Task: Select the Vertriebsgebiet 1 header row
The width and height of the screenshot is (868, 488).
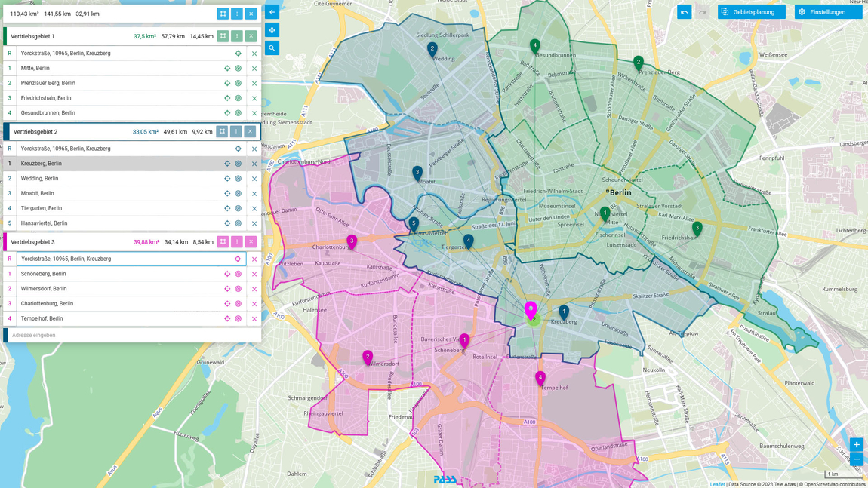Action: click(x=68, y=36)
